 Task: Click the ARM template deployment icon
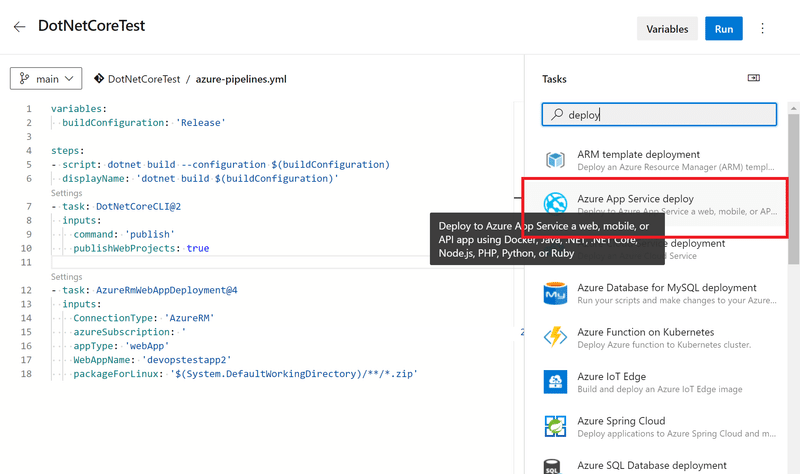[555, 161]
